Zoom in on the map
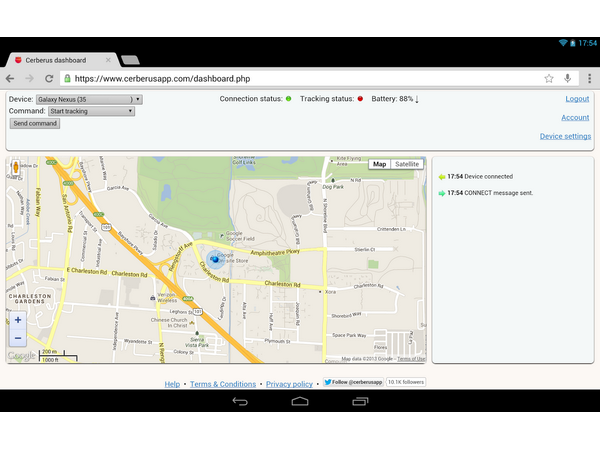The image size is (600, 450). tap(18, 321)
